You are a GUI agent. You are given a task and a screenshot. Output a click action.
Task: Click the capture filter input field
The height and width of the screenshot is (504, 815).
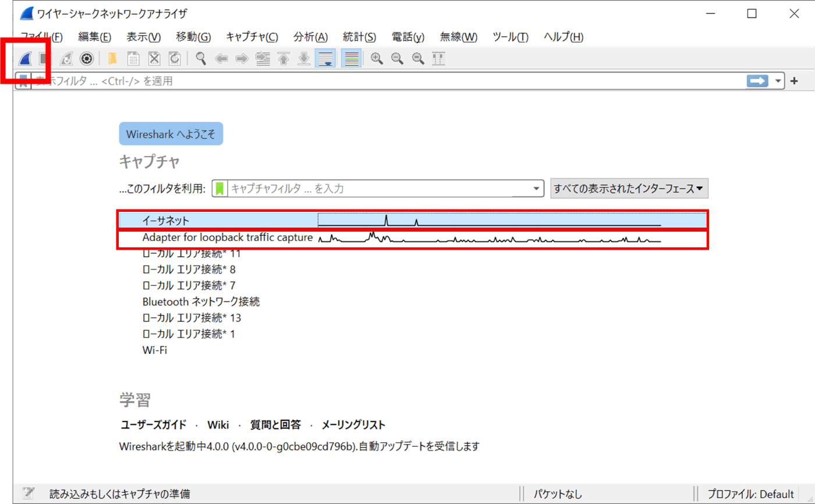coord(379,189)
